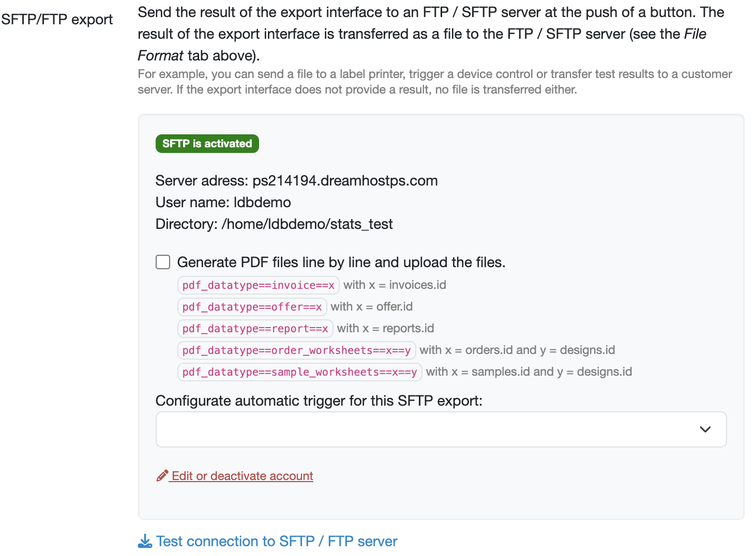Click the chevron arrow in the trigger dropdown
Viewport: 756px width, 556px height.
(x=705, y=429)
